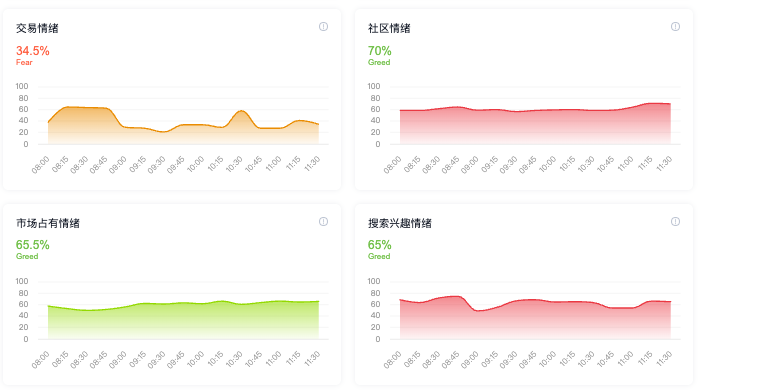
Task: Click the Greed label under 65.5%
Action: pyautogui.click(x=27, y=257)
